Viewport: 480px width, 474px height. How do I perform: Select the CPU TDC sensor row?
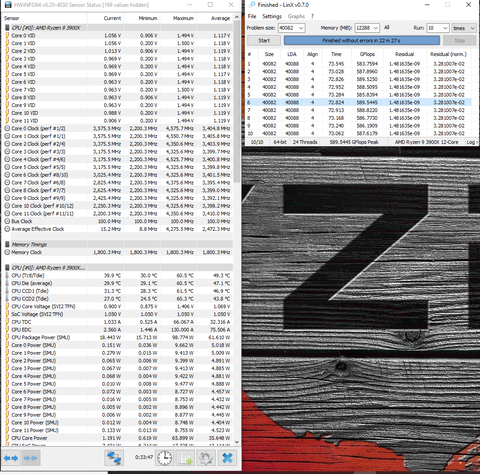click(x=118, y=322)
